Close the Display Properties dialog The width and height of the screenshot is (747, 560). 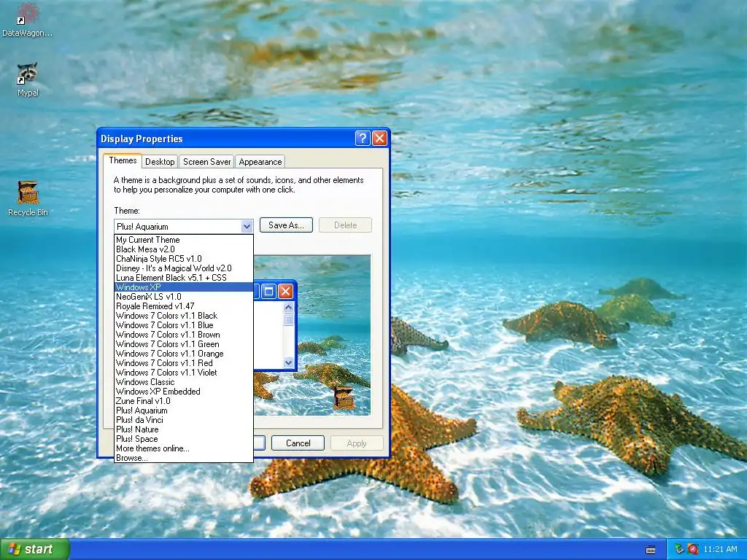(379, 138)
